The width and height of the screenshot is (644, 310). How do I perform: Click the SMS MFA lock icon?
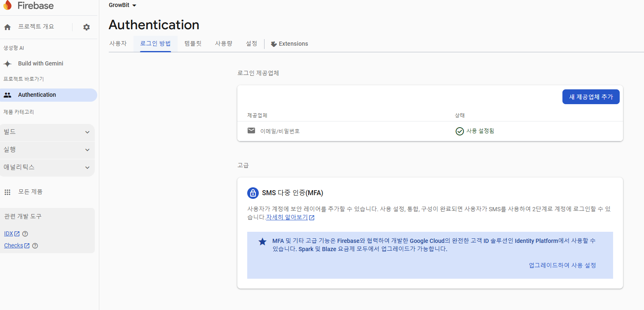click(253, 193)
